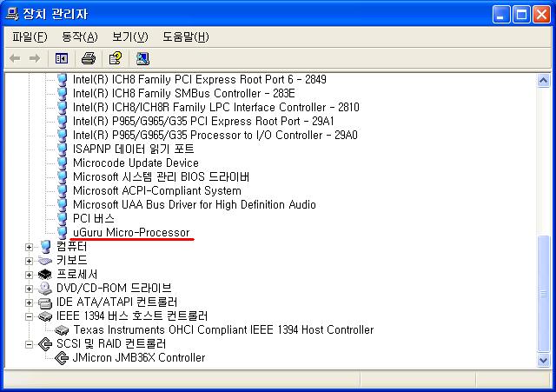
Task: Click the Texas Instruments OHCI device icon
Action: point(62,330)
